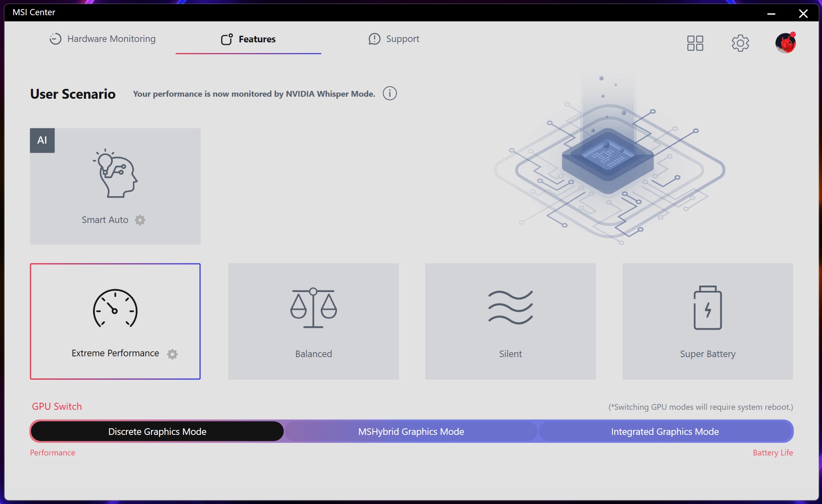
Task: Select the Extreme Performance scenario label
Action: pos(115,353)
